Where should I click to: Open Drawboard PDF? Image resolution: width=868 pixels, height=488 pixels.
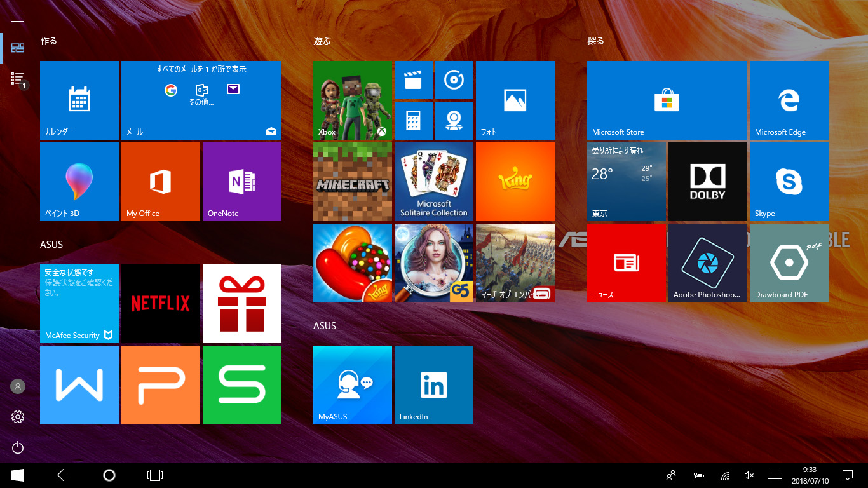[789, 263]
